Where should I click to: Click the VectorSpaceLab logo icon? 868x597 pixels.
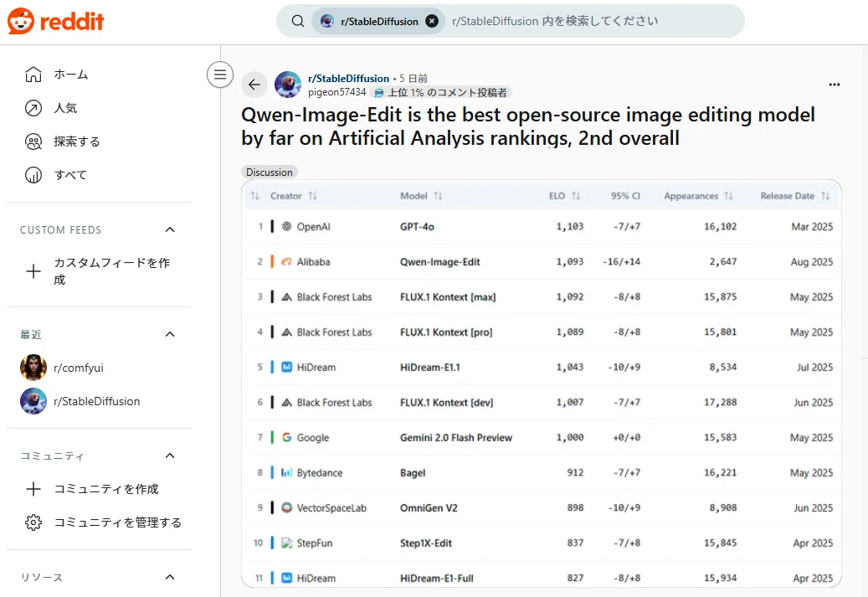(287, 507)
